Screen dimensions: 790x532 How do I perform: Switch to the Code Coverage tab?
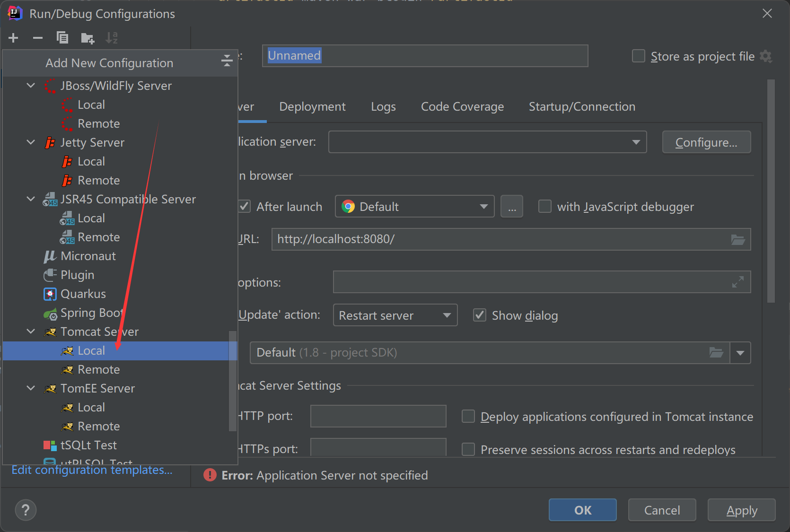[462, 107]
